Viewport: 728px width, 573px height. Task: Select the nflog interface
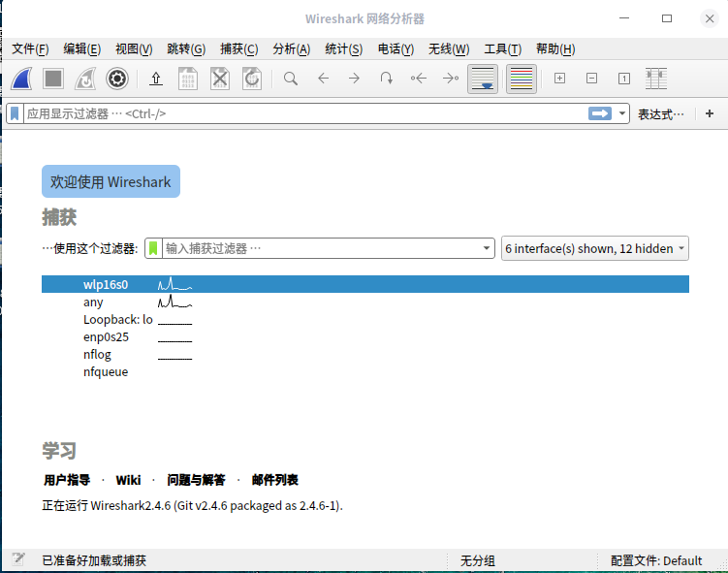(364, 354)
